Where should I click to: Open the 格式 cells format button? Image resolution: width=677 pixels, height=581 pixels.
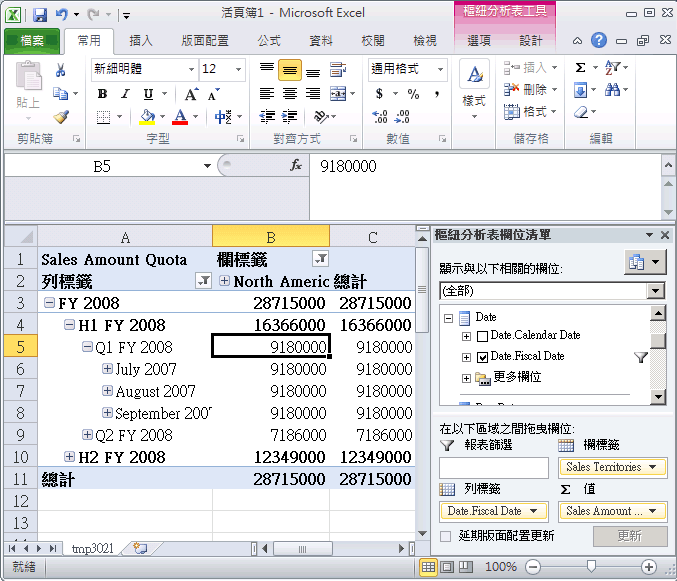coord(531,112)
